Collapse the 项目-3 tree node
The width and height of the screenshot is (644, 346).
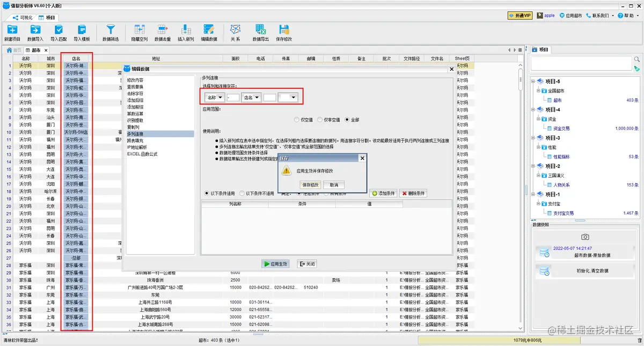click(x=533, y=138)
